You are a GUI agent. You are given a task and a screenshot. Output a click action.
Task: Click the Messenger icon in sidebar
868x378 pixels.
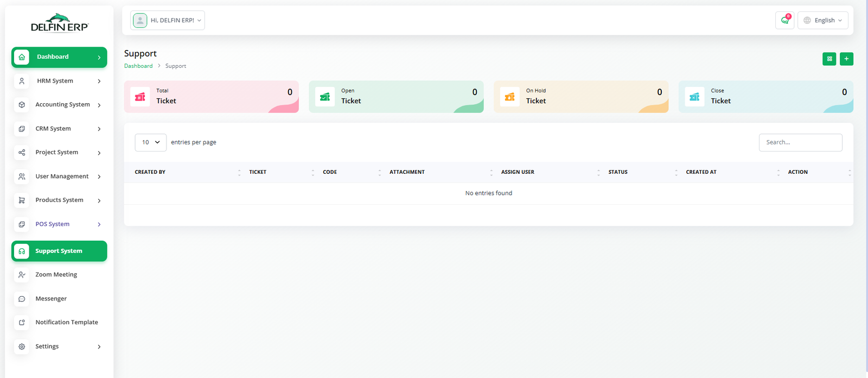click(x=22, y=299)
